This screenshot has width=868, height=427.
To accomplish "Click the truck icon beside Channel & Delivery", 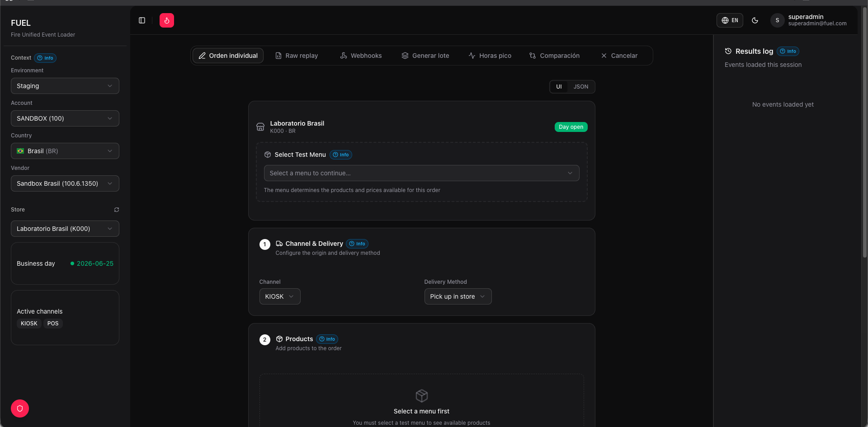I will (x=279, y=244).
